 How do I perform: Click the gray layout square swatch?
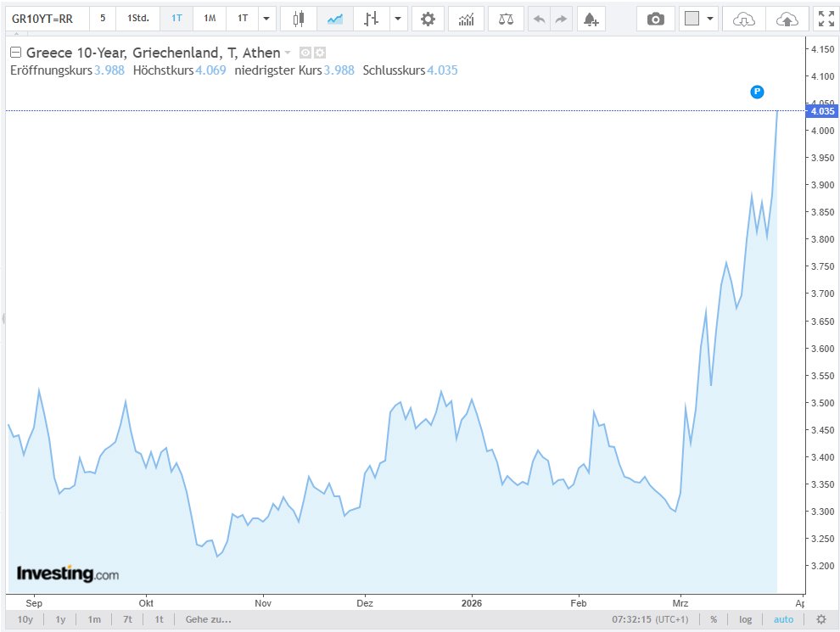pyautogui.click(x=692, y=19)
